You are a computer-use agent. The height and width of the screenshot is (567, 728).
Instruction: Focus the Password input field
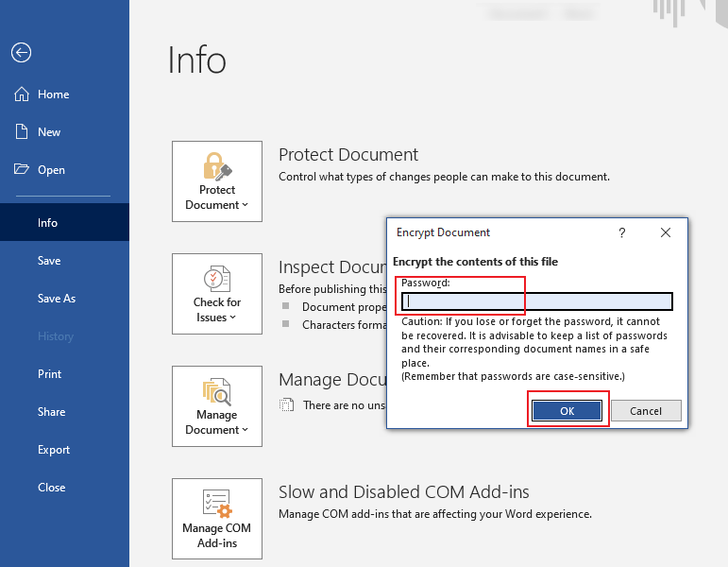[x=537, y=301]
